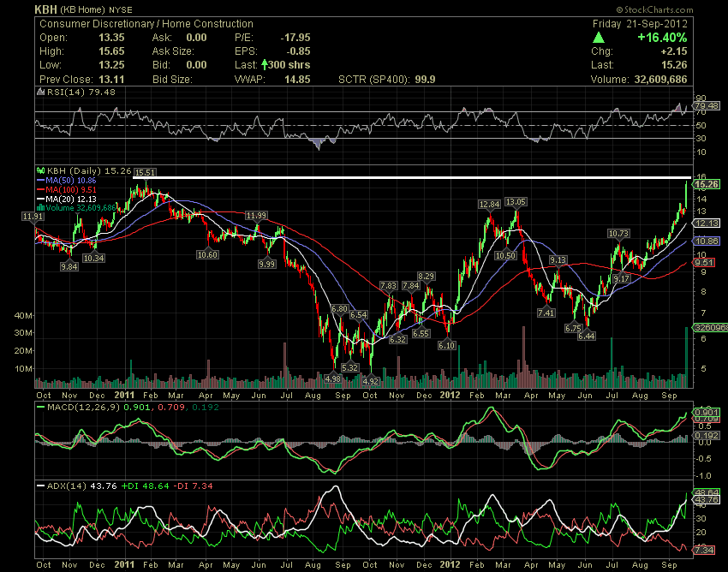Click the red MA(100) legend line
The image size is (728, 572).
click(41, 189)
